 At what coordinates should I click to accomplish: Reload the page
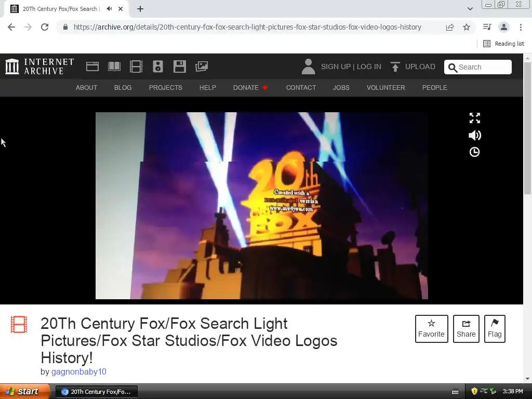pos(45,27)
